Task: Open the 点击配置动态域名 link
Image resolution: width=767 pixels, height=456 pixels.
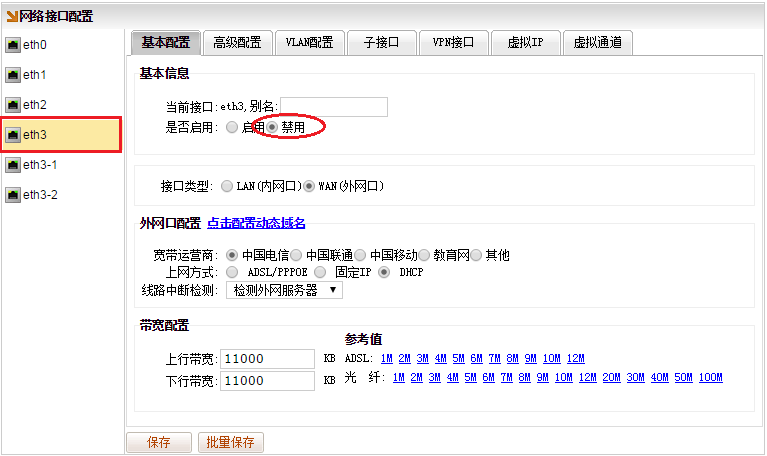Action: [256, 223]
